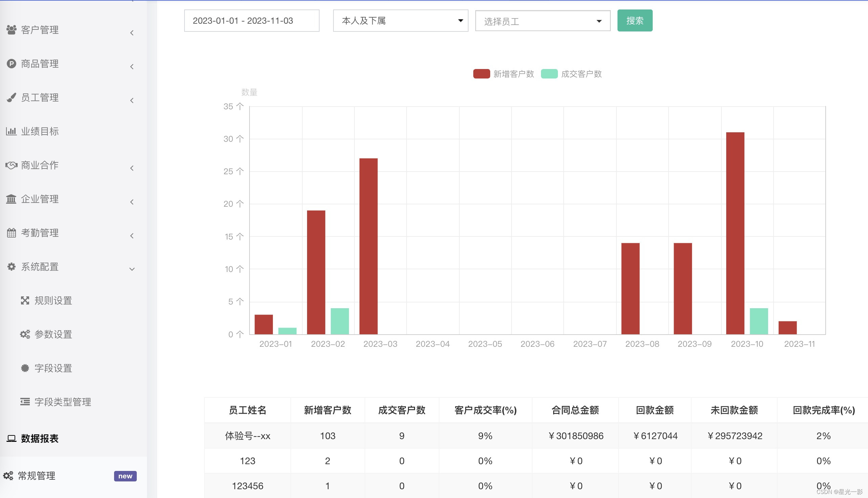
Task: Collapse the 系统配置 menu chevron
Action: pos(132,269)
